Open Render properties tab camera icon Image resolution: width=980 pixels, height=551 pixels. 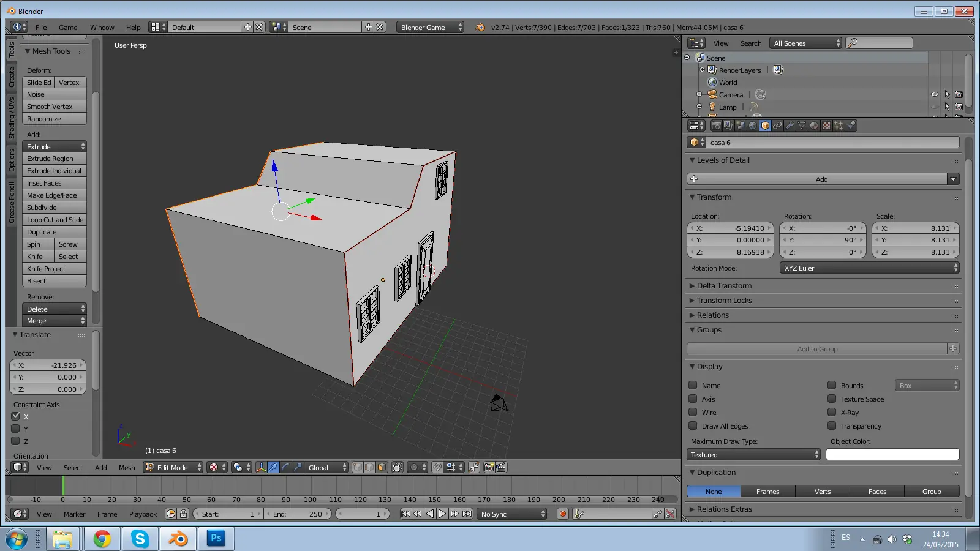point(716,126)
